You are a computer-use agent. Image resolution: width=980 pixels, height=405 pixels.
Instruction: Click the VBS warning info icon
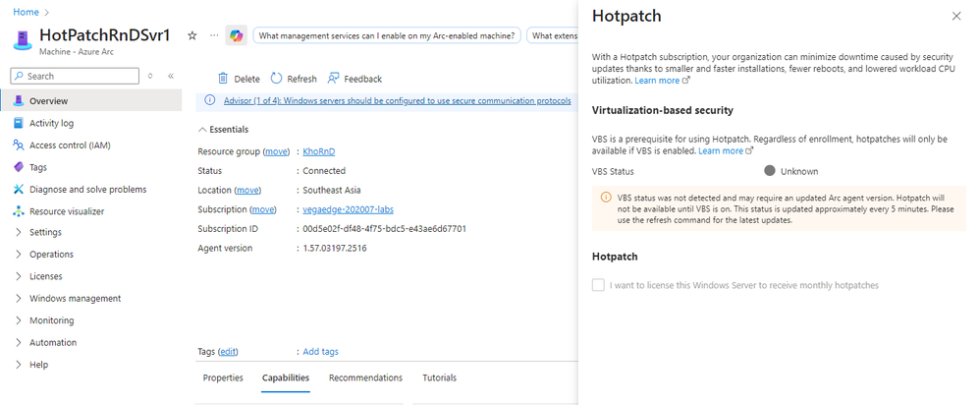(605, 198)
